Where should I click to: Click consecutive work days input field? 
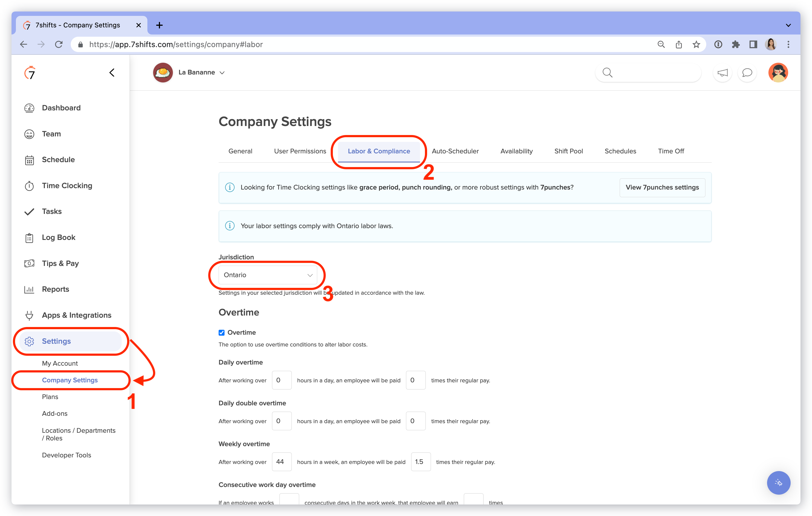coord(289,500)
